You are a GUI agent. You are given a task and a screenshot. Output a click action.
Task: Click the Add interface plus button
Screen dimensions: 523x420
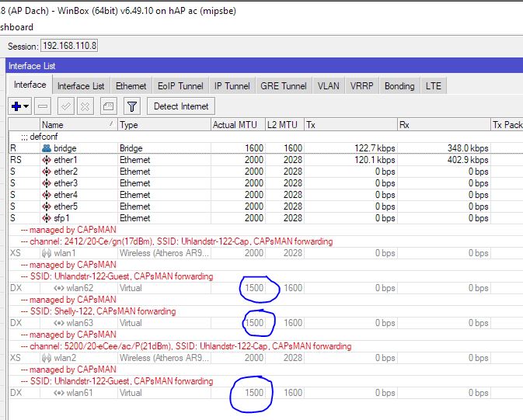pos(16,106)
